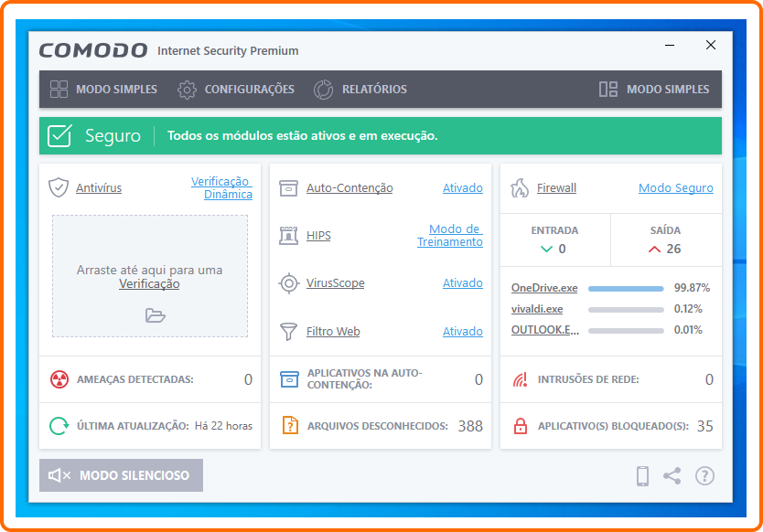
Task: Click the Intrusões de Rede count 0
Action: point(709,379)
